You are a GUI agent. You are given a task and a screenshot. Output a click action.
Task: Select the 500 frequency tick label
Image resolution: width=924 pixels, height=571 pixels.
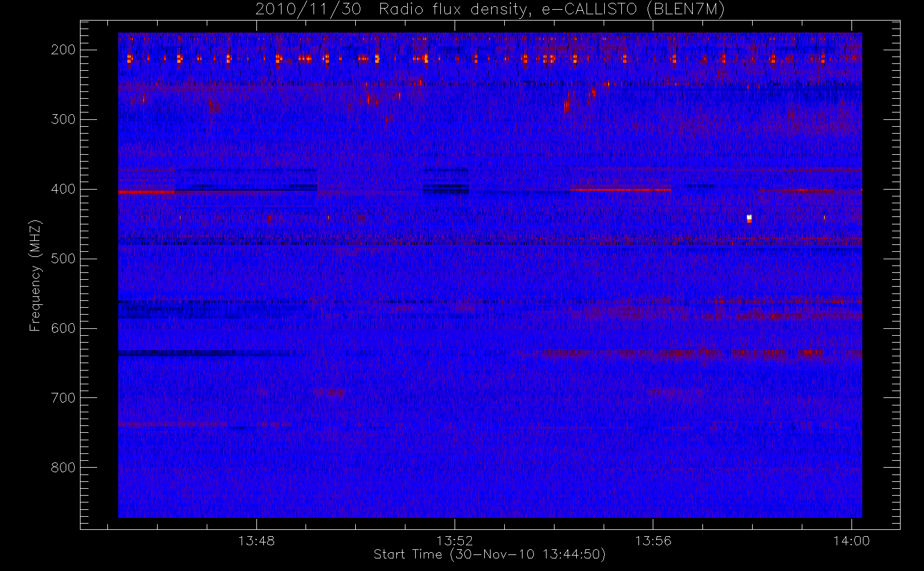tap(63, 259)
